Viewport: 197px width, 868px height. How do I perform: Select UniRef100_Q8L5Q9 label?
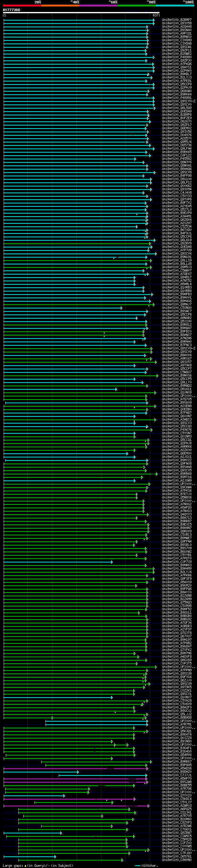(176, 108)
